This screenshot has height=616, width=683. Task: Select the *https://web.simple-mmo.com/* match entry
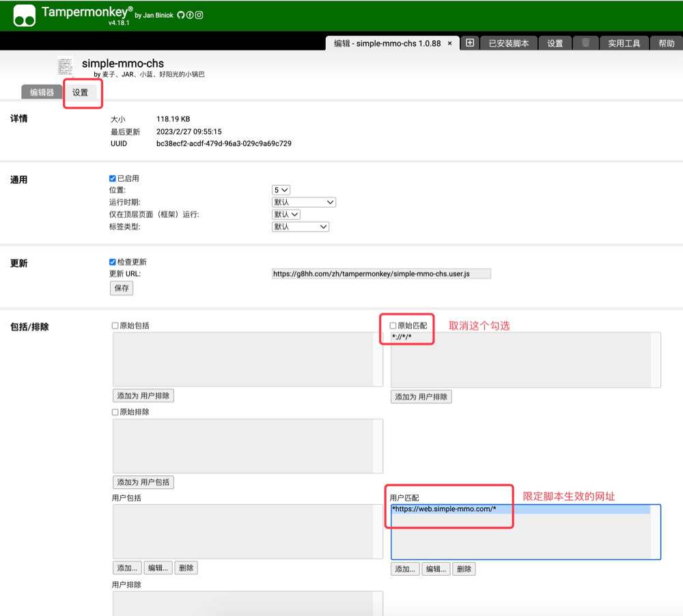coord(520,509)
